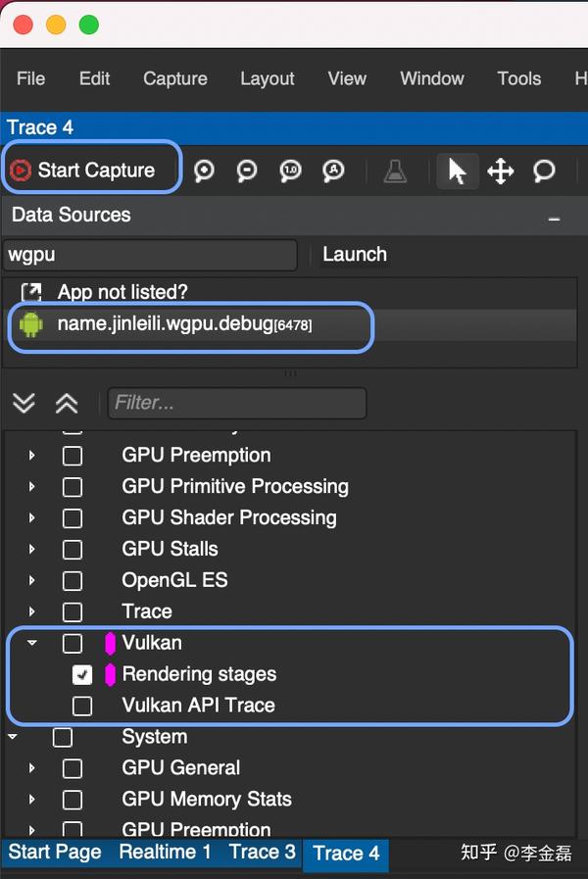
Task: Select the pan tool
Action: coord(500,171)
